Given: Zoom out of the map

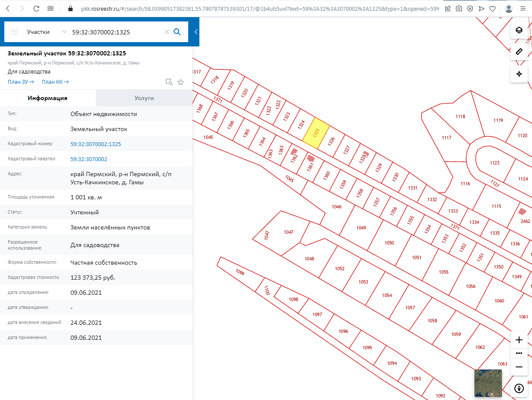Looking at the screenshot, I should pos(519,367).
